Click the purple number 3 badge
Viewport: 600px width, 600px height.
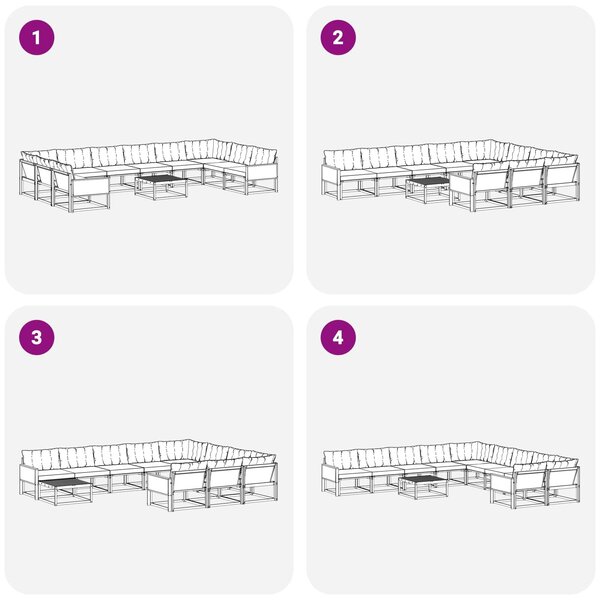pos(37,338)
